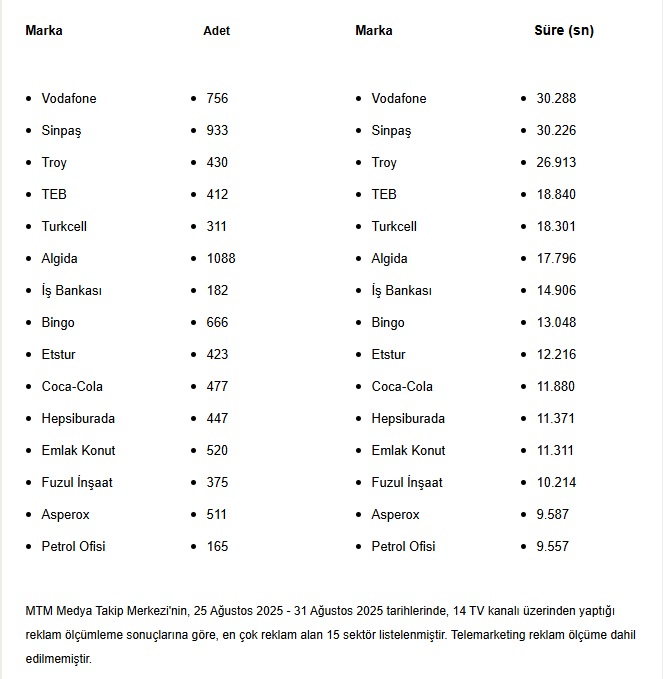Click Petrol Ofisi duration 9.557
This screenshot has height=679, width=663.
coord(552,547)
